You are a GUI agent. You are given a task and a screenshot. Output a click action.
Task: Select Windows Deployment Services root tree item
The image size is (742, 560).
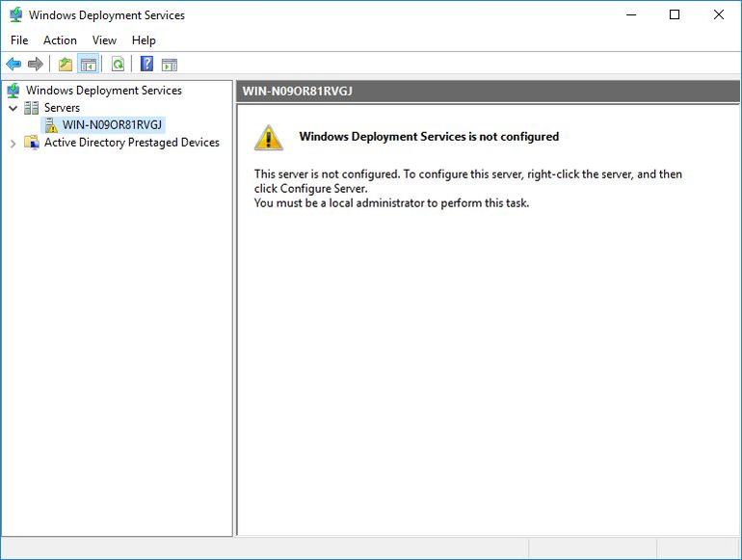(x=104, y=91)
